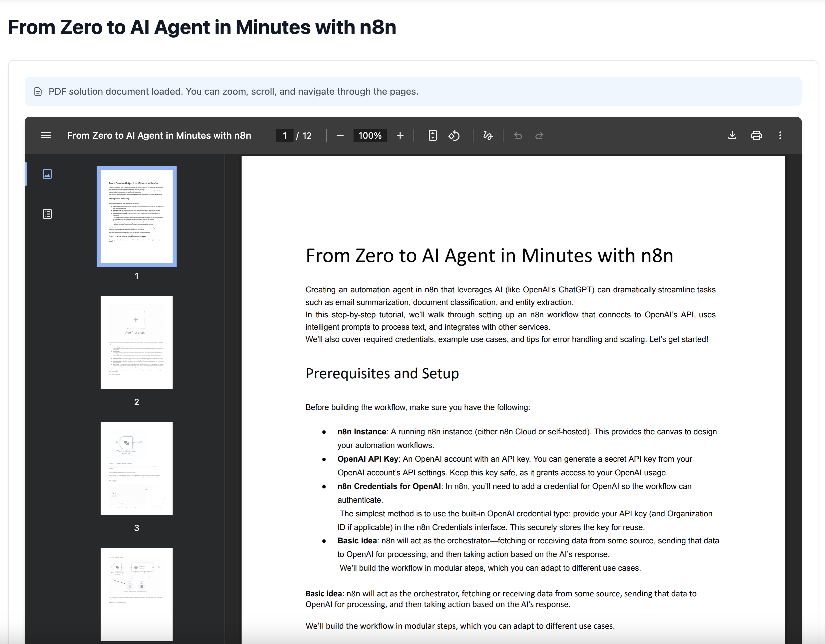
Task: Click 'n8n Credentials for OpenAI' bullet label
Action: coord(389,486)
